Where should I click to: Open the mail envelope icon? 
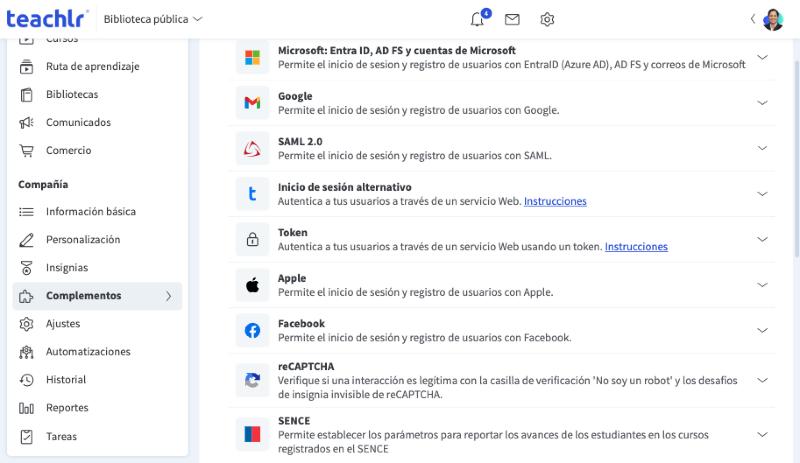click(512, 19)
